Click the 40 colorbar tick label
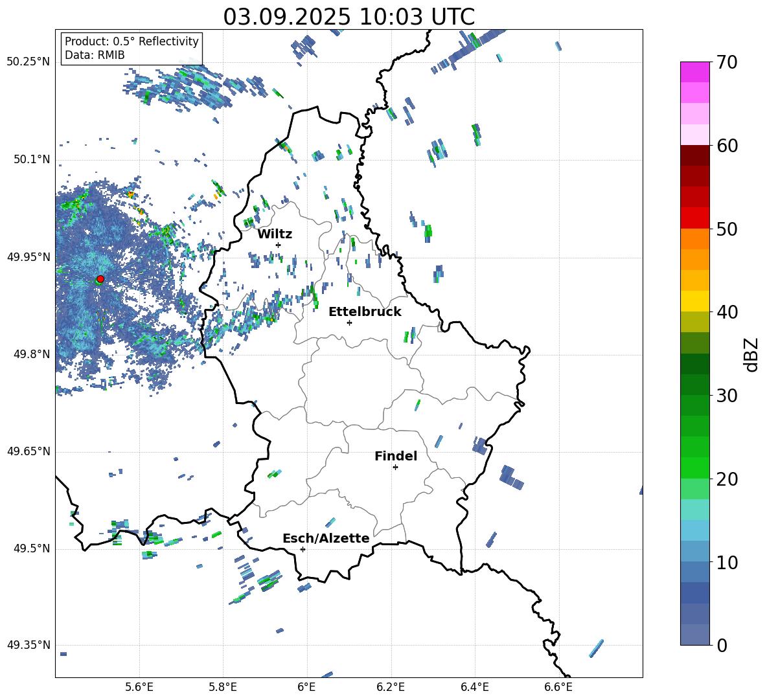Image resolution: width=767 pixels, height=700 pixels. [726, 312]
